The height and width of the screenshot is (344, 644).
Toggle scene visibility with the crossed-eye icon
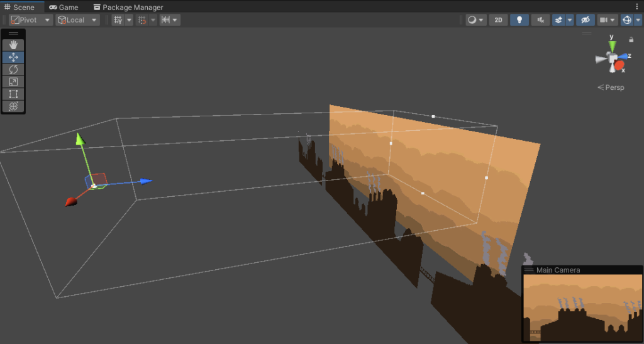click(x=586, y=20)
